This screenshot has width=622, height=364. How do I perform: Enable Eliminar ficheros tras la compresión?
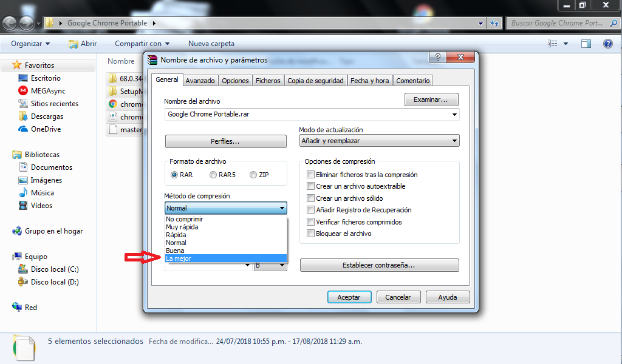310,174
